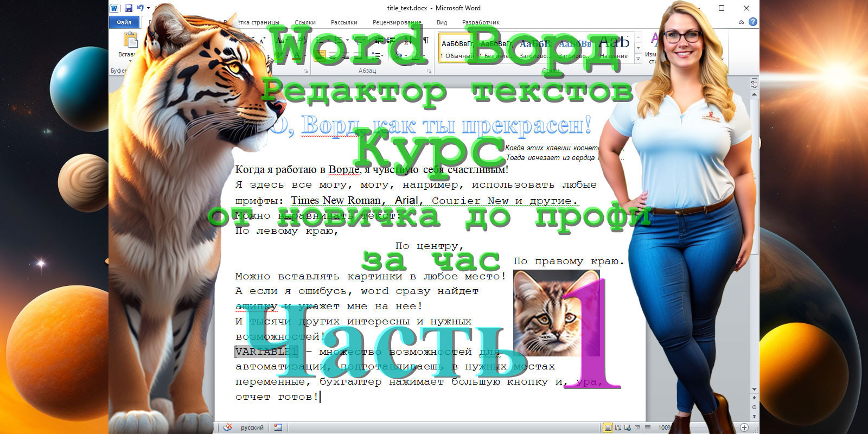Click the Paste clipboard icon
This screenshot has height=434, width=868.
130,41
